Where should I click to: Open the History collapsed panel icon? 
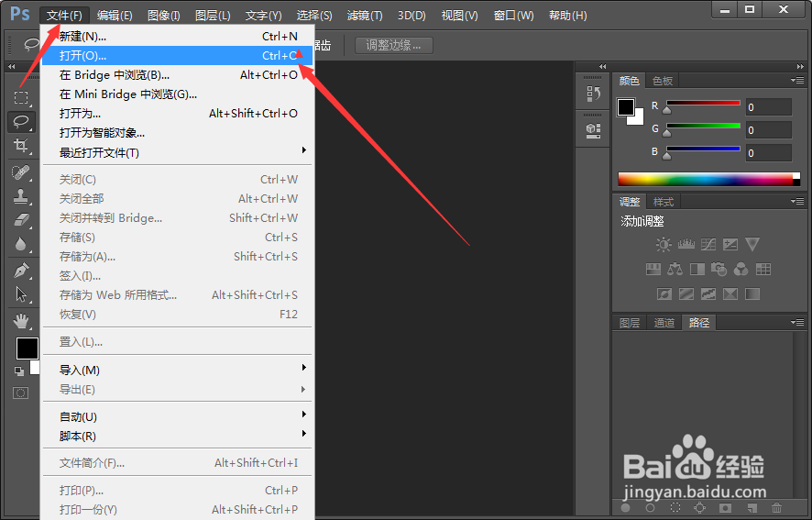tap(593, 94)
